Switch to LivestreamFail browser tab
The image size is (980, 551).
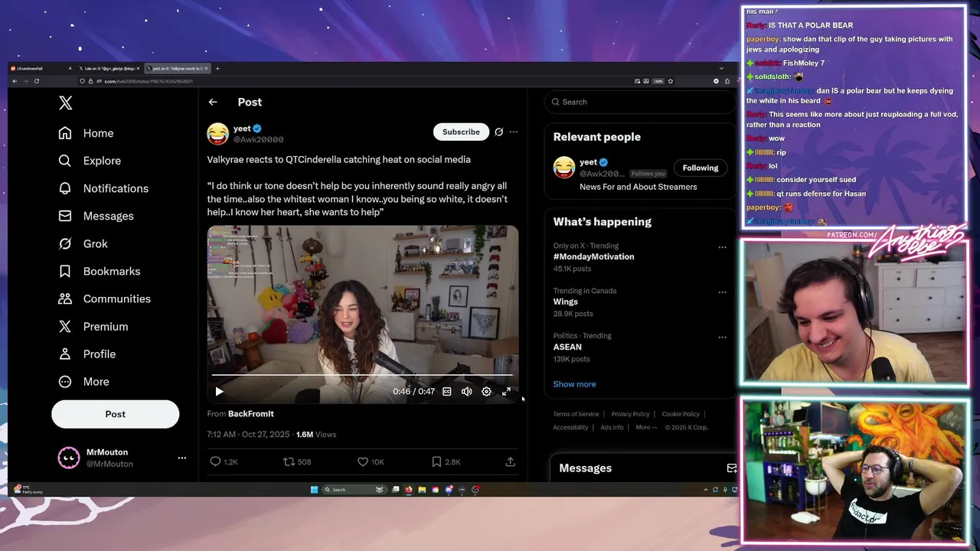[x=41, y=68]
